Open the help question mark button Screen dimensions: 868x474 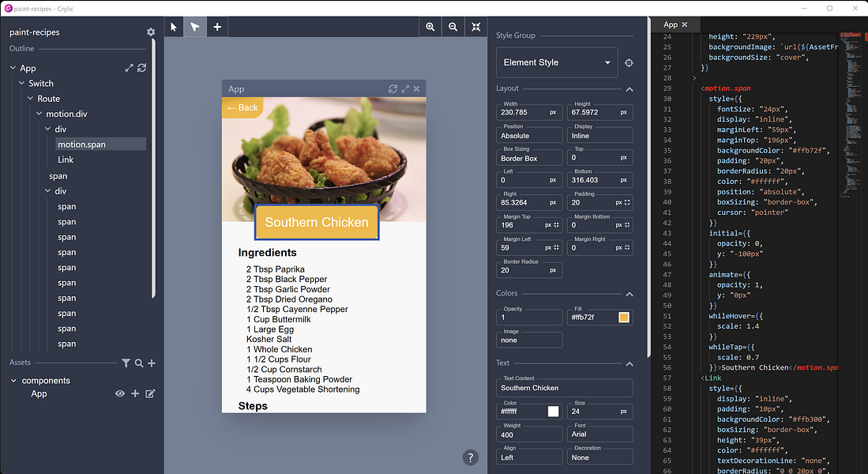[471, 457]
